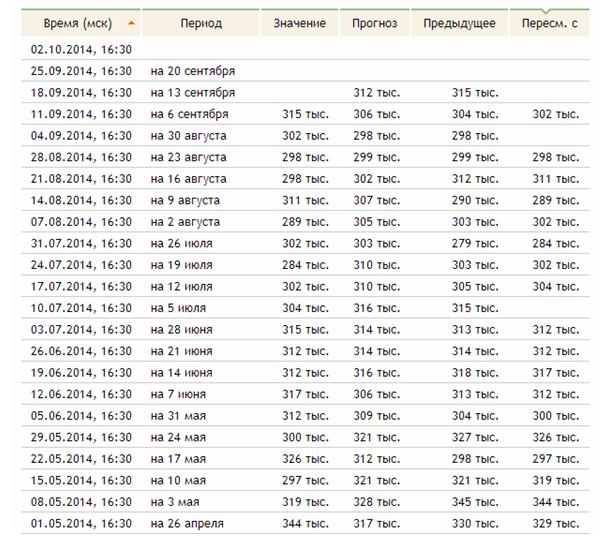Select the на 26 июля period cell
Viewport: 609px width, 543px height.
[182, 243]
